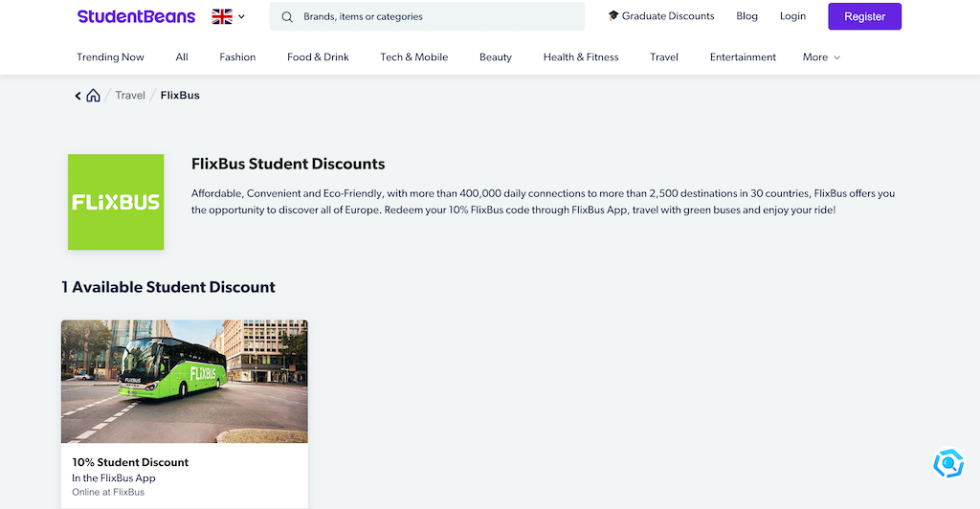Viewport: 980px width, 509px height.
Task: Click the In the FlixBus App text
Action: [x=114, y=477]
